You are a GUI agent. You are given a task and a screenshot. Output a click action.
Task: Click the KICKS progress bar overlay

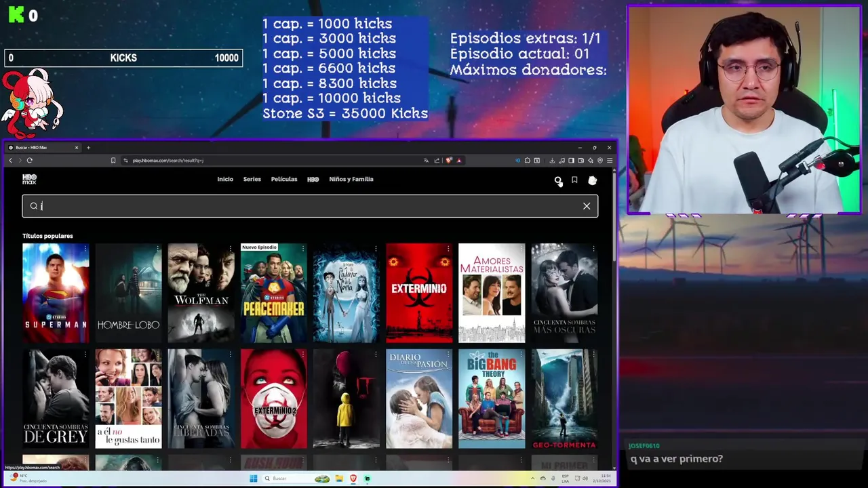tap(123, 58)
